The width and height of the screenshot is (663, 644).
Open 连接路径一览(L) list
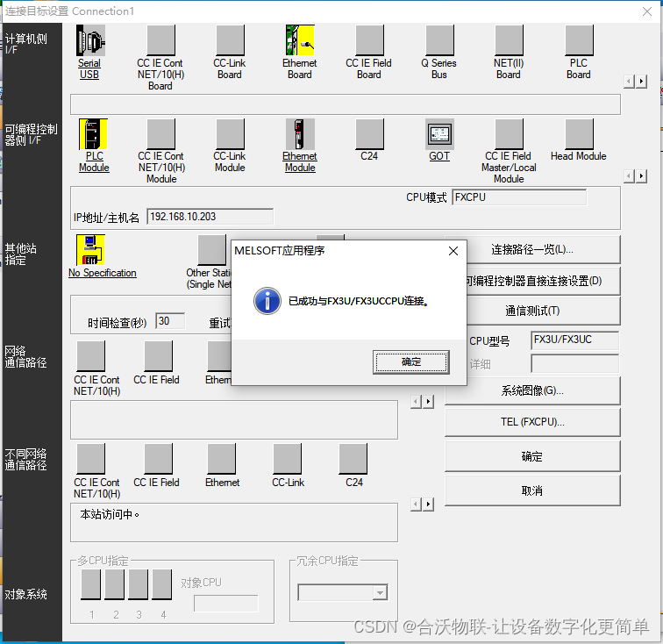point(544,250)
